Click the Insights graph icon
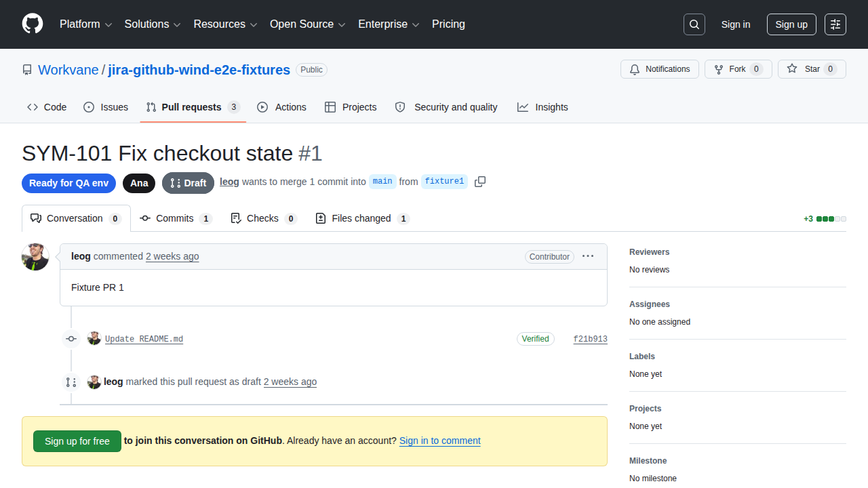The image size is (868, 488). (523, 107)
